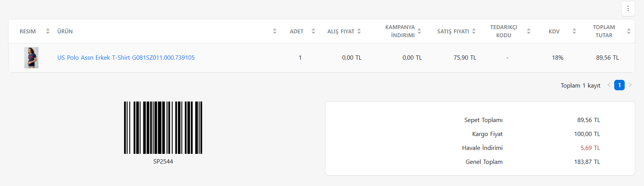Sort by ALIŞ FIYAT column
The image size is (644, 186).
[x=359, y=31]
